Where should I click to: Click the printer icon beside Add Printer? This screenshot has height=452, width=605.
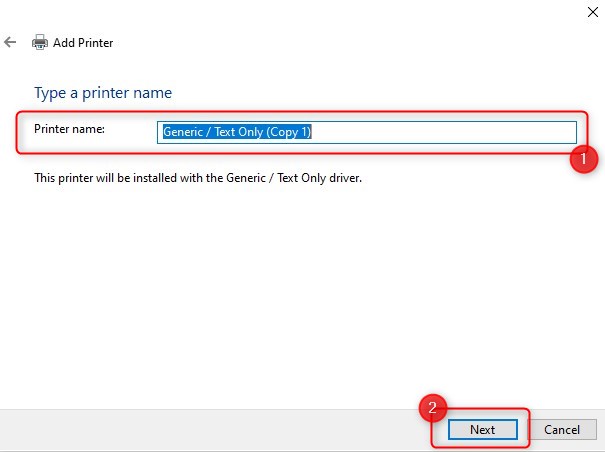tap(40, 42)
